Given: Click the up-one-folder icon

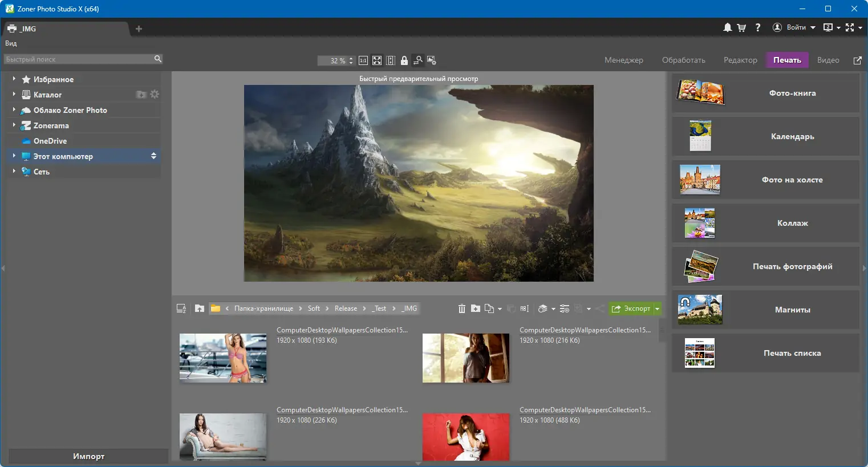Looking at the screenshot, I should coord(200,308).
